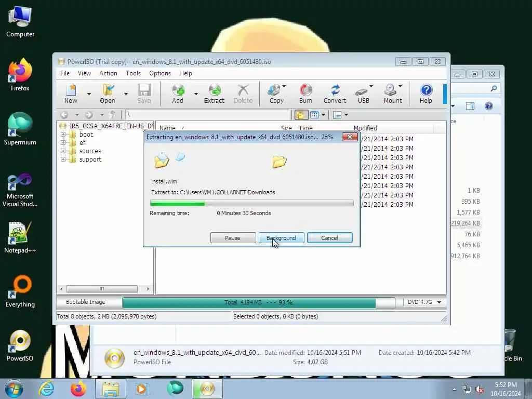532x399 pixels.
Task: Click the Add files toolbar icon
Action: 178,94
